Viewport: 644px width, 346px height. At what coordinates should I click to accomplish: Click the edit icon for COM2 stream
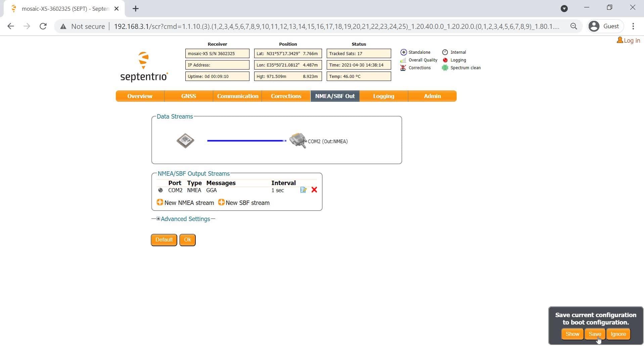(x=303, y=190)
